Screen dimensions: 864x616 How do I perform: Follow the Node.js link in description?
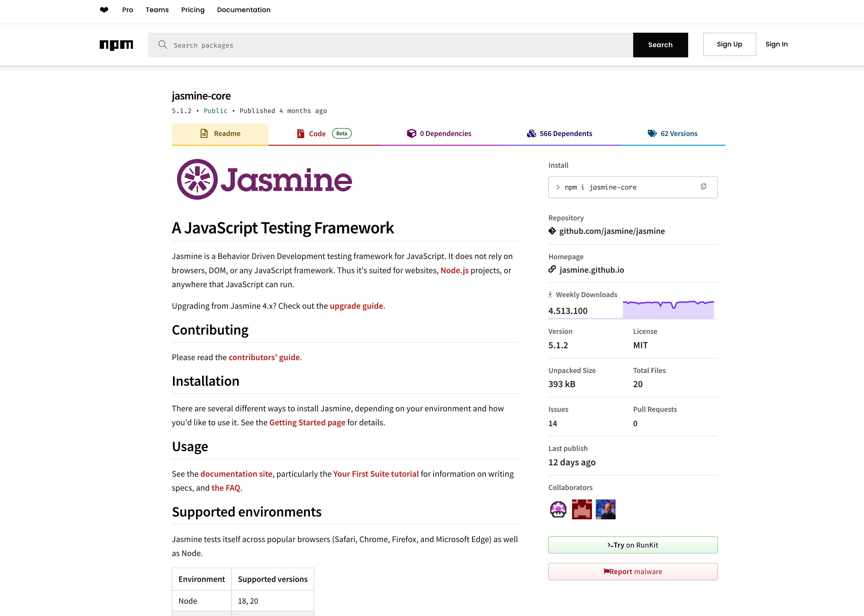point(454,271)
